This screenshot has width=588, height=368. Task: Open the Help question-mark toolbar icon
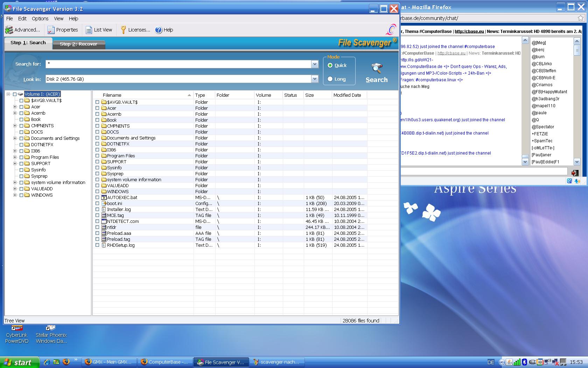tap(159, 30)
